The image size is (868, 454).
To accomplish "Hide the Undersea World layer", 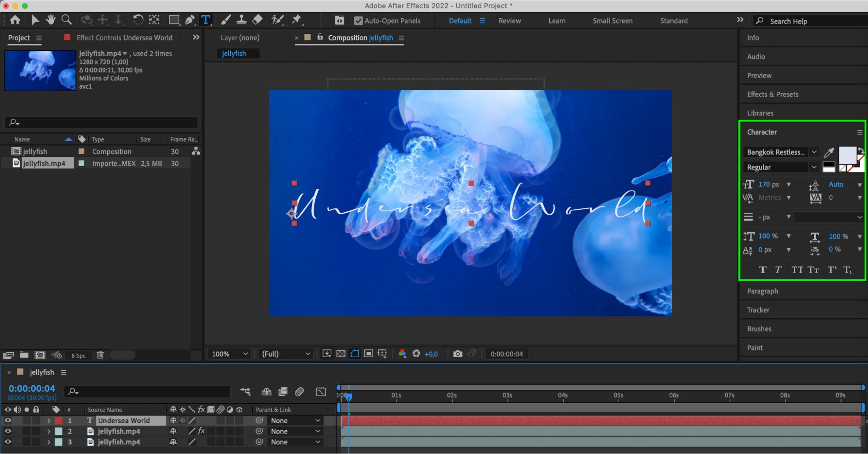I will coord(8,421).
